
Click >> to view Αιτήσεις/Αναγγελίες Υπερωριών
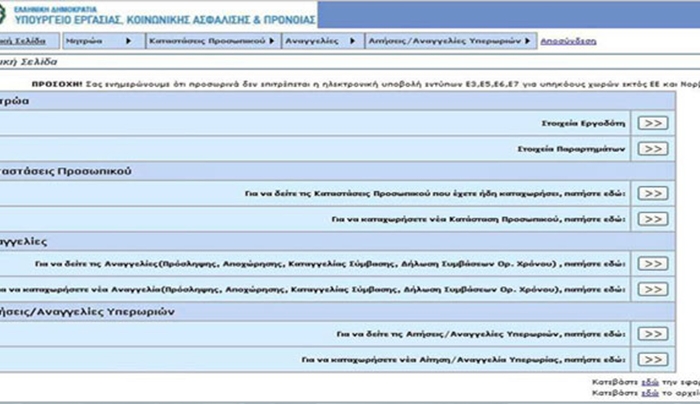653,334
